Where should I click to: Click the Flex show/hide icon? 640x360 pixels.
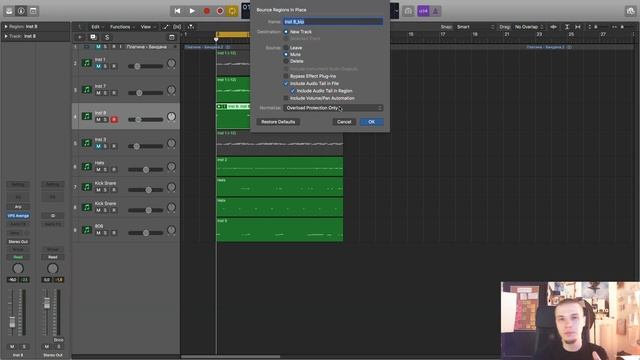click(x=177, y=27)
